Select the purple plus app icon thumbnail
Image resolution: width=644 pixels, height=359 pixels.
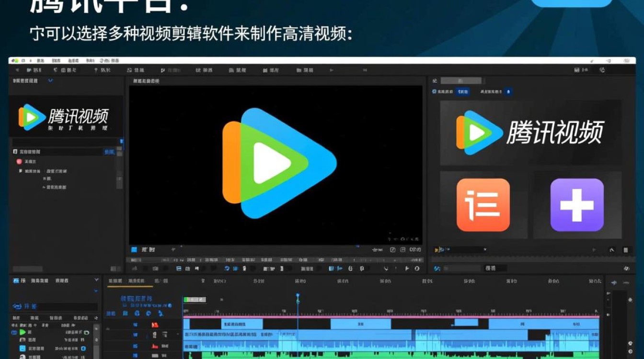click(577, 205)
